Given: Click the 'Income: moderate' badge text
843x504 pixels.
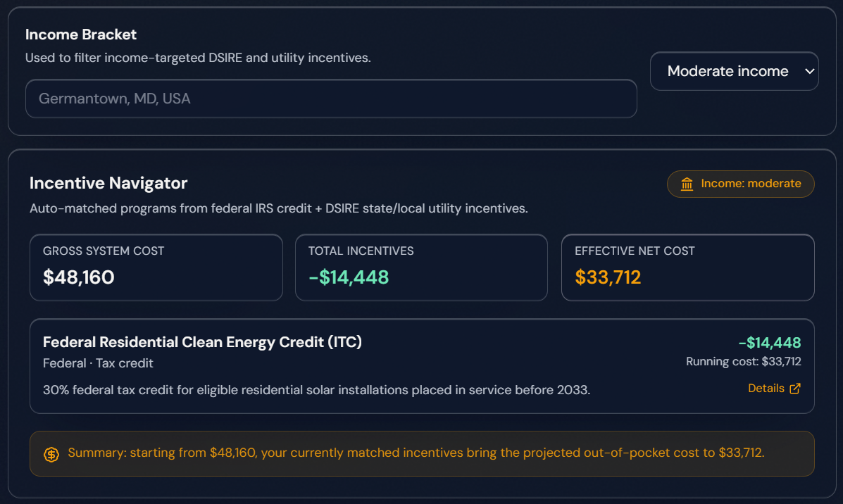Looking at the screenshot, I should pos(751,184).
